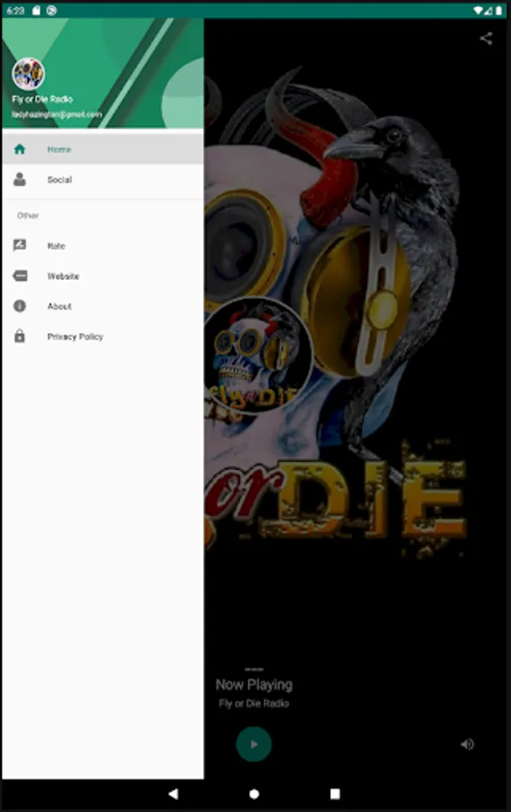Click the Now Playing label
511x812 pixels.
pyautogui.click(x=254, y=685)
